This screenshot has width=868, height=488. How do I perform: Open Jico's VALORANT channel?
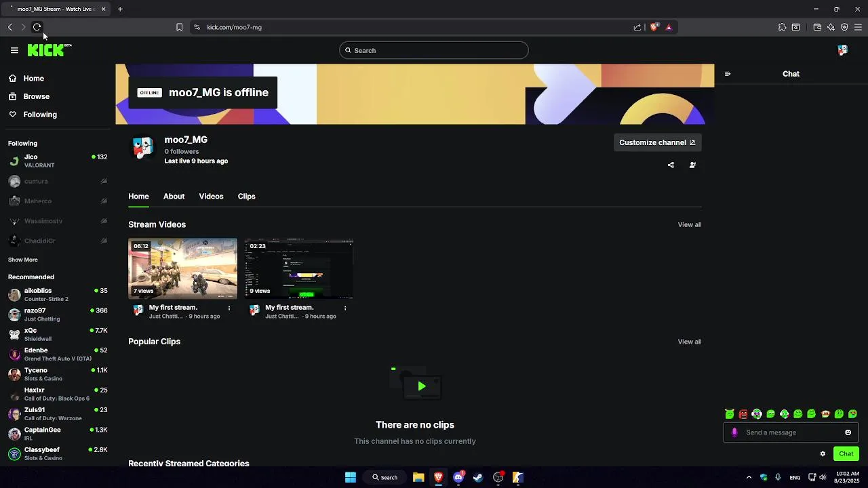point(58,161)
